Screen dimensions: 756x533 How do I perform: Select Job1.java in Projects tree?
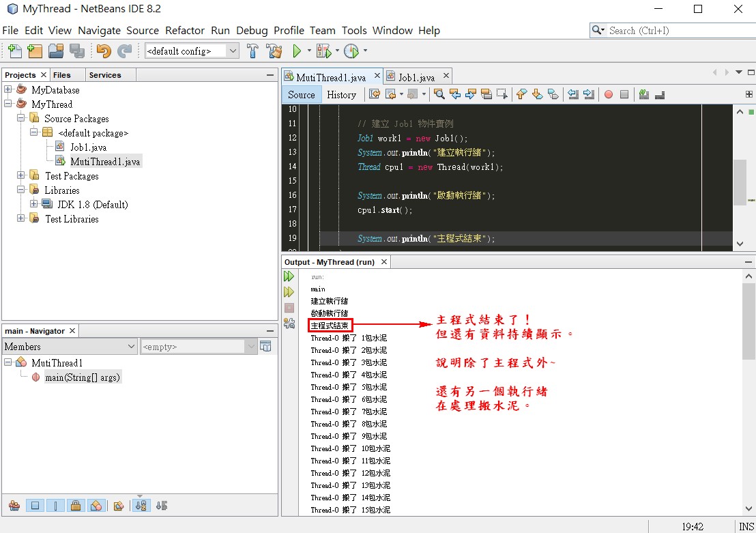click(88, 147)
